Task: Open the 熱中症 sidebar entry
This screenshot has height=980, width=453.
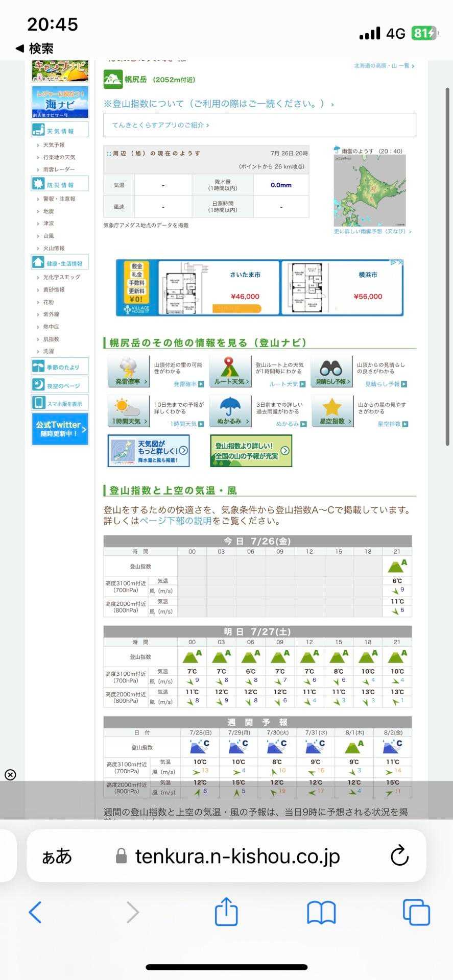Action: pos(51,327)
